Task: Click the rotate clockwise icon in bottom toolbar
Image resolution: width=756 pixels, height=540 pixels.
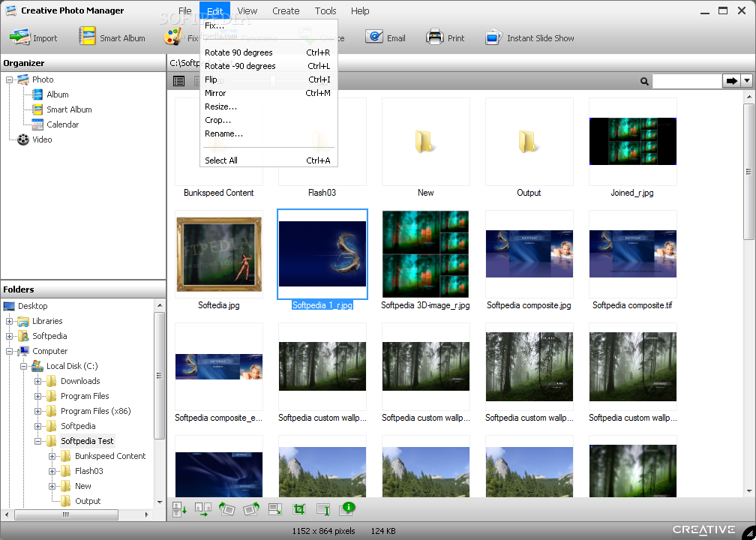Action: point(251,508)
